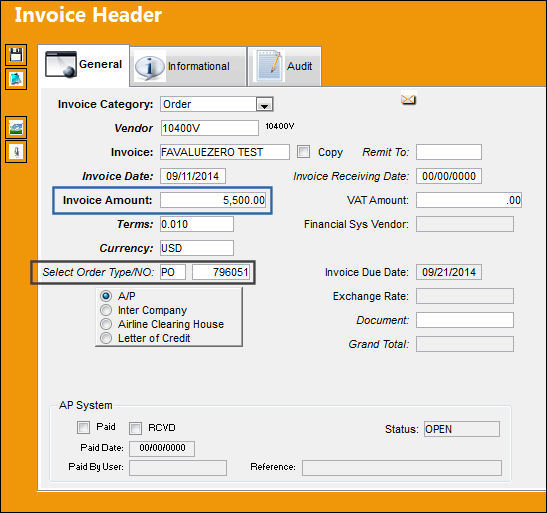Viewport: 547px width, 513px height.
Task: Switch to the Informational tab
Action: [x=188, y=66]
